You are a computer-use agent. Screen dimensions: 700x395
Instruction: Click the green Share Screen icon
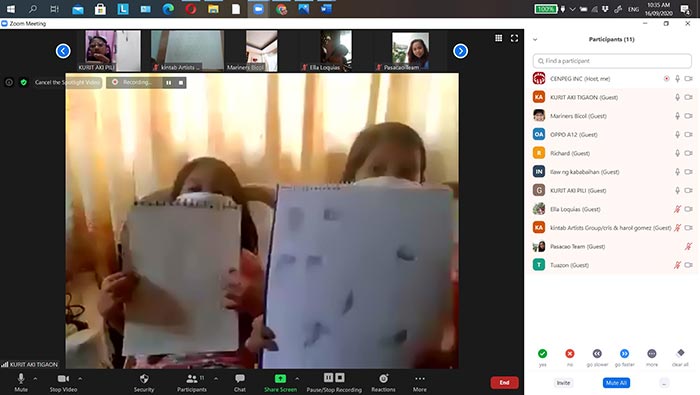coord(280,379)
